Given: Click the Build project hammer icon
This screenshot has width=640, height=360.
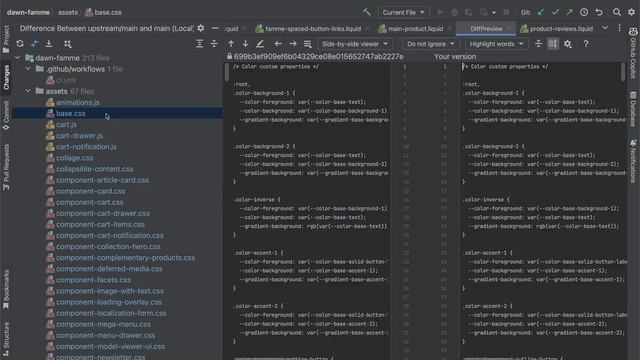Looking at the screenshot, I should tap(366, 12).
